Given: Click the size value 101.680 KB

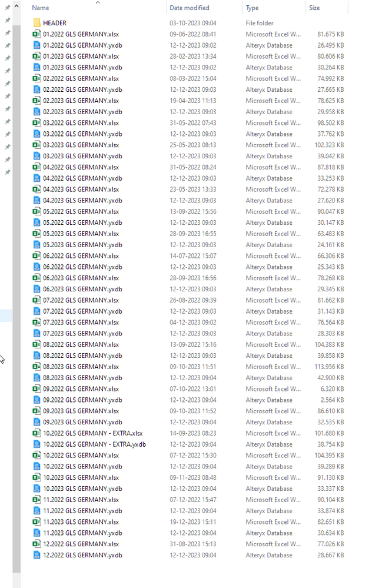Looking at the screenshot, I should coord(329,433).
